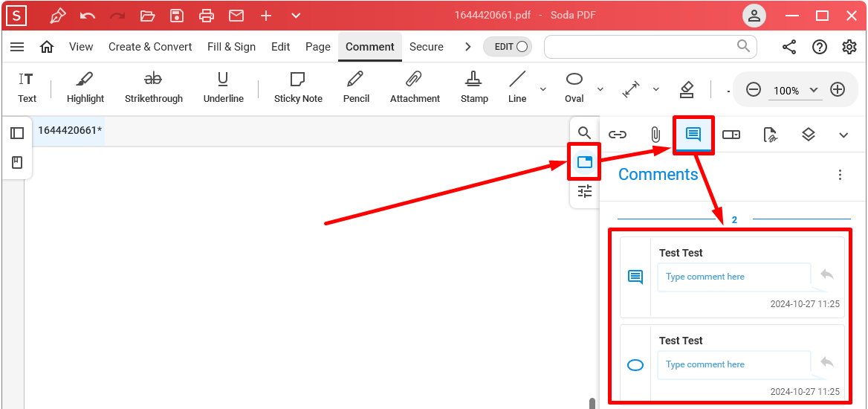Select the Strikethrough tool
Screen dimensions: 868x409
pos(153,88)
